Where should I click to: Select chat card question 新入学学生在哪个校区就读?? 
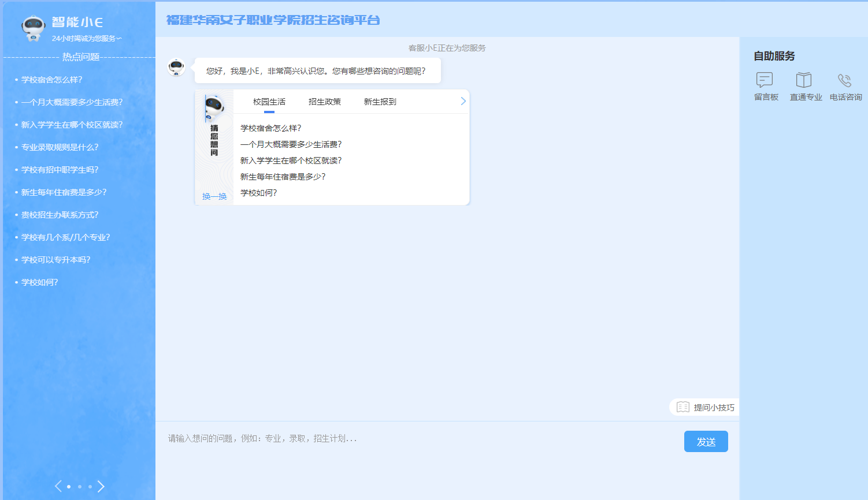pos(291,161)
